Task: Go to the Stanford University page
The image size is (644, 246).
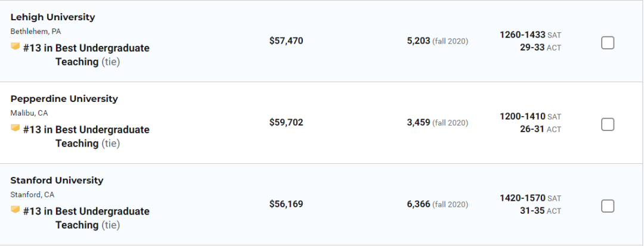Action: 57,180
